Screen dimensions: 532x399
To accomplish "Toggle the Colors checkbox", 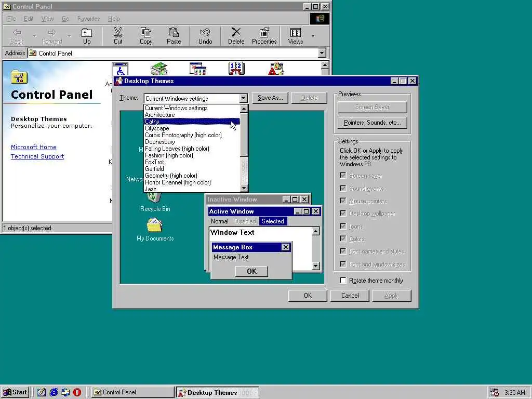I will pos(343,238).
